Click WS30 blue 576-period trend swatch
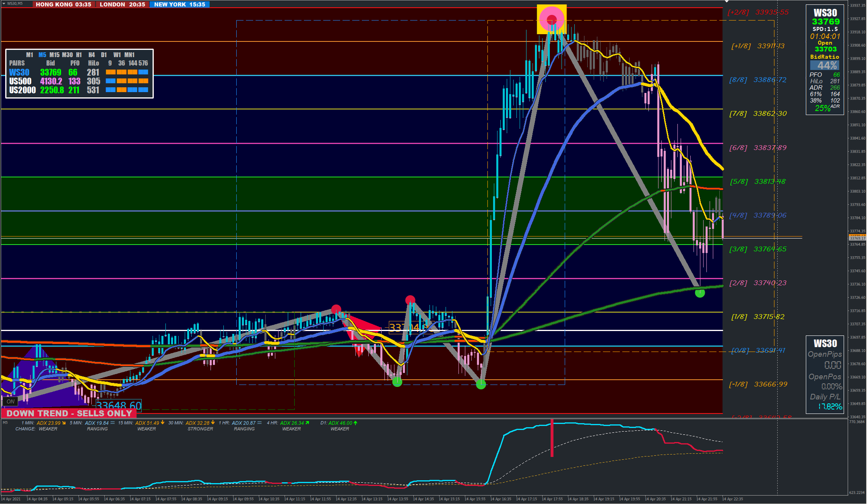 [x=143, y=72]
